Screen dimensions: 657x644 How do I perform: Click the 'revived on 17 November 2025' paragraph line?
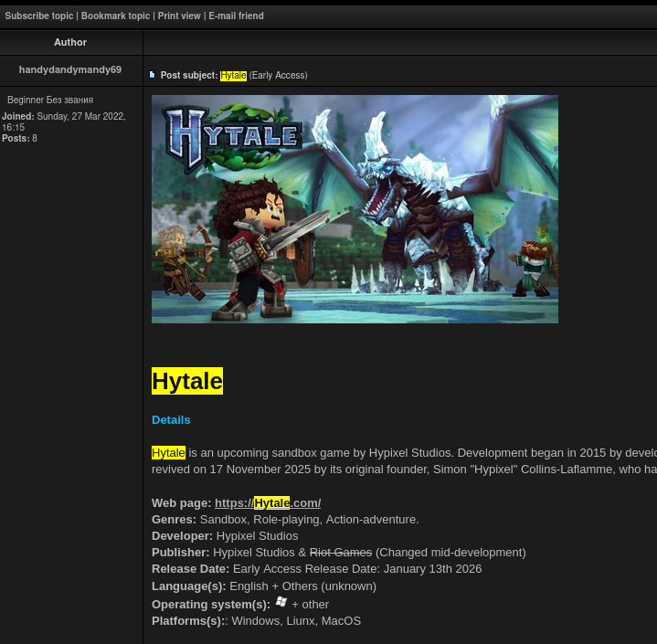tap(404, 470)
